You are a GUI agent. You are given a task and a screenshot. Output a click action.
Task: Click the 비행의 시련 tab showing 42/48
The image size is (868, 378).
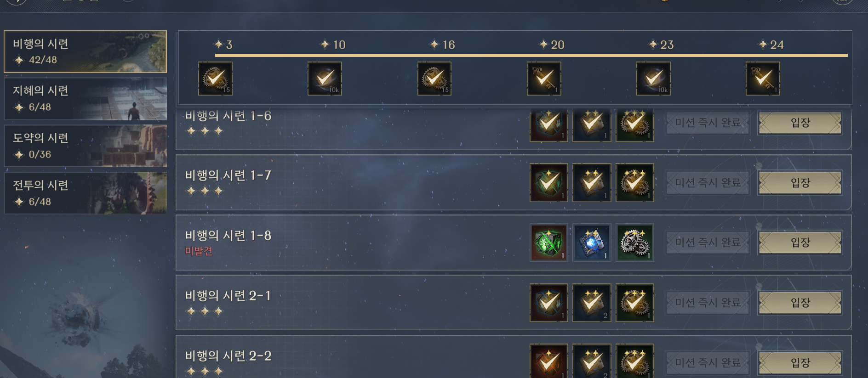coord(86,51)
